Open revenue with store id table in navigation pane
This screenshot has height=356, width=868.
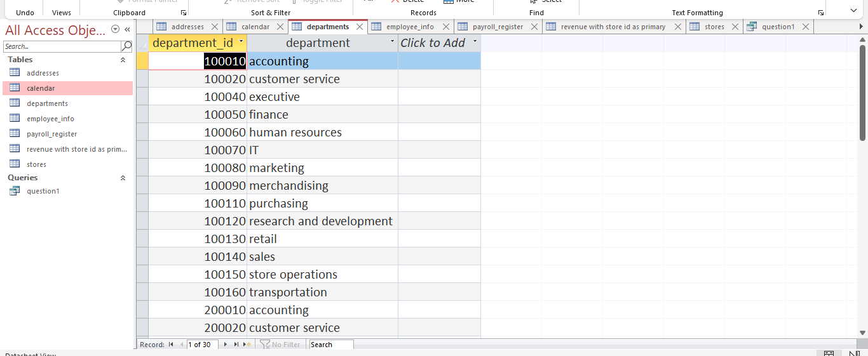click(x=76, y=149)
